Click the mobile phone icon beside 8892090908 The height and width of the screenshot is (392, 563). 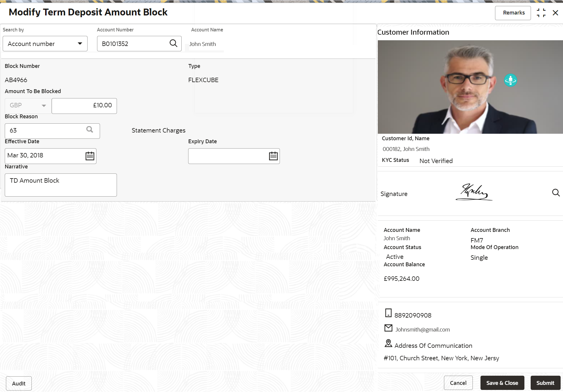388,313
